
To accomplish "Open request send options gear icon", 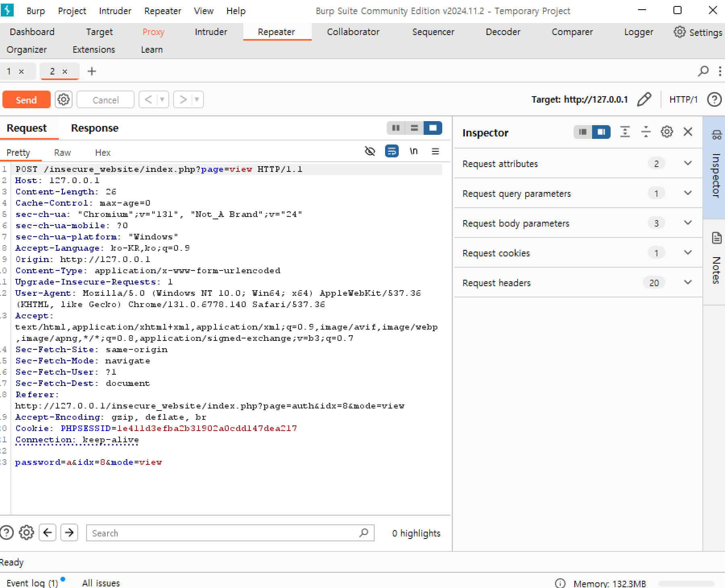I will 64,99.
